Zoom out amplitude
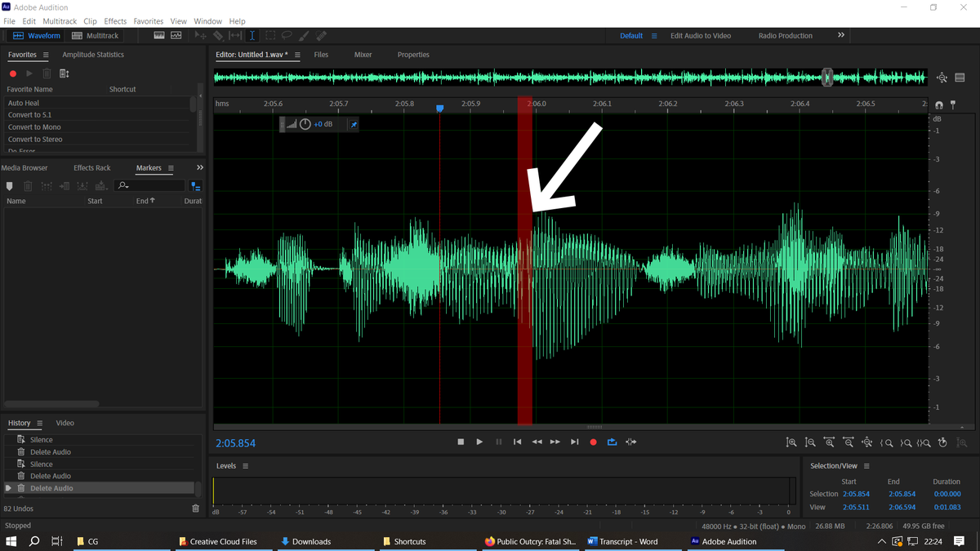The height and width of the screenshot is (551, 980). (810, 442)
